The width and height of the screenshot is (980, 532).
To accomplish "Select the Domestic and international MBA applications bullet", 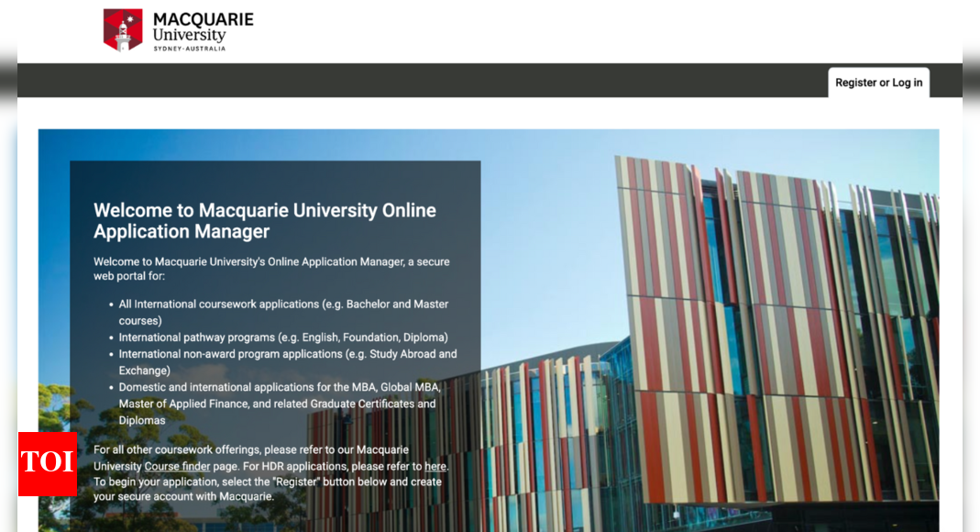I will pos(280,387).
